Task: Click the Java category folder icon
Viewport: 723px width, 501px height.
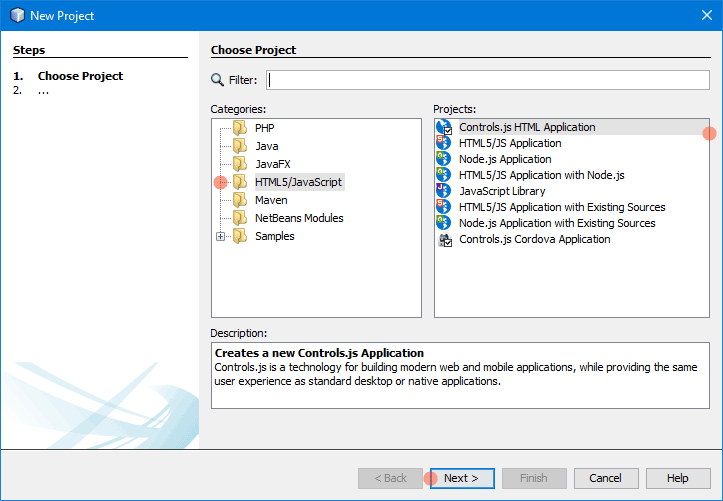Action: click(240, 146)
